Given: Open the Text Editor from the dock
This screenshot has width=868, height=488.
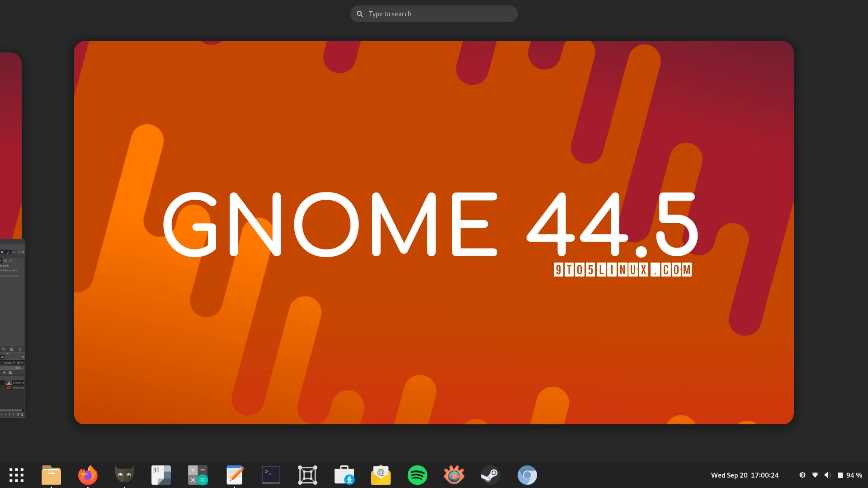Looking at the screenshot, I should coord(235,475).
